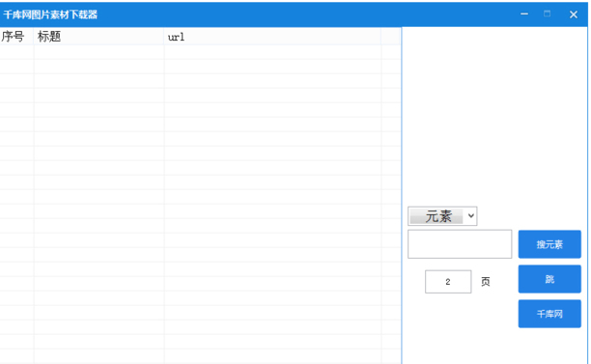Click the greyed maximize window icon

tap(547, 14)
